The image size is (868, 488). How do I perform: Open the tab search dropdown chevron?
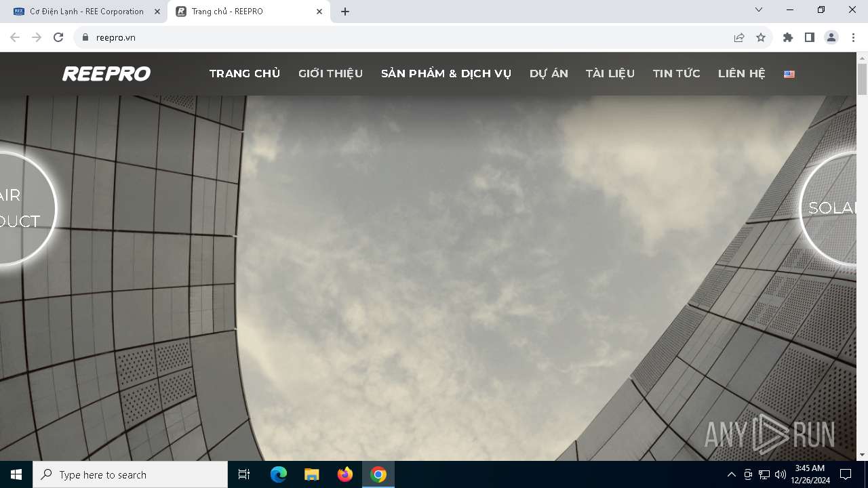759,9
